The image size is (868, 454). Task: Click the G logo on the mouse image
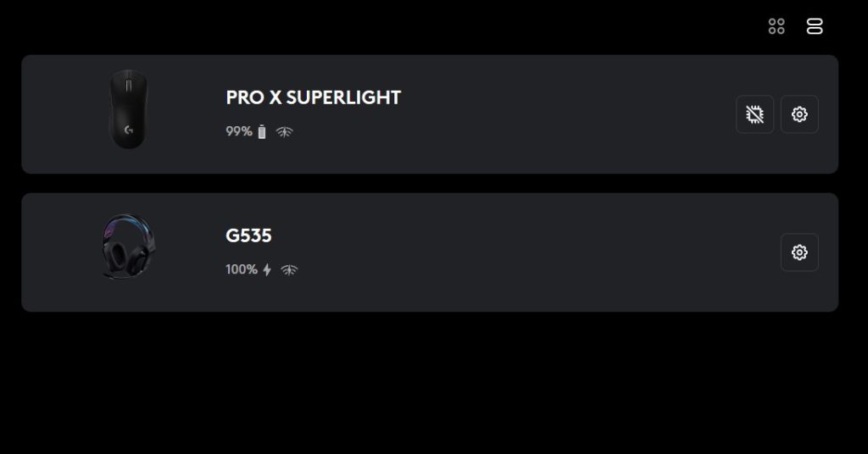point(129,130)
